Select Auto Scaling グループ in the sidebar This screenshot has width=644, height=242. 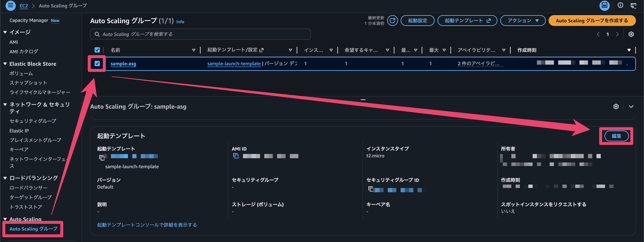[33, 229]
